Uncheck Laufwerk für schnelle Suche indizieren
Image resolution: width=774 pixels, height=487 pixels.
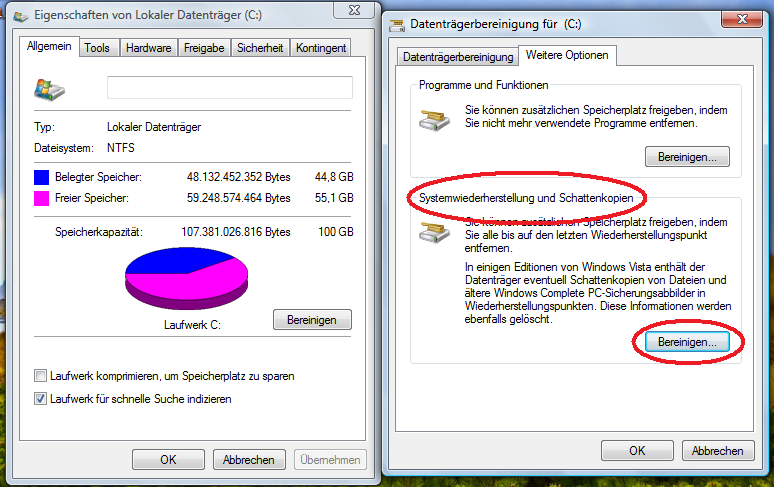pyautogui.click(x=40, y=399)
